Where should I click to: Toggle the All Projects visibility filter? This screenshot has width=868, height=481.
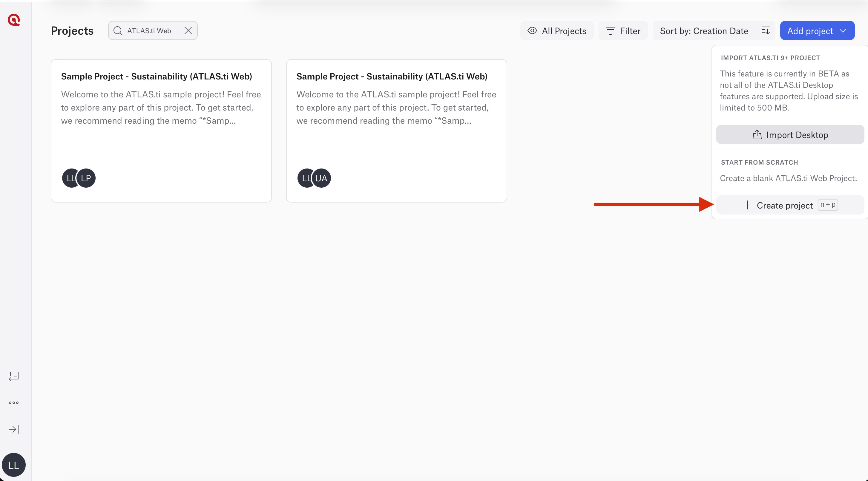click(x=557, y=31)
